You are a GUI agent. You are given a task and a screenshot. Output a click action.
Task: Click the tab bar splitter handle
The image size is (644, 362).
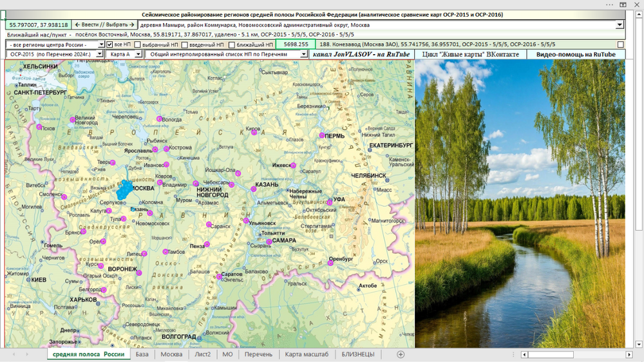click(513, 354)
